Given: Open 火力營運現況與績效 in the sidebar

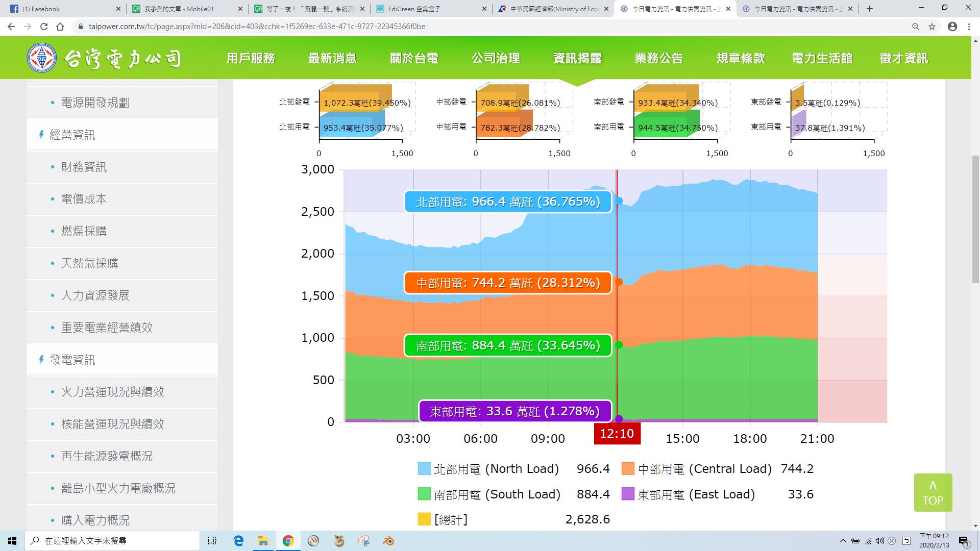Looking at the screenshot, I should click(x=122, y=392).
